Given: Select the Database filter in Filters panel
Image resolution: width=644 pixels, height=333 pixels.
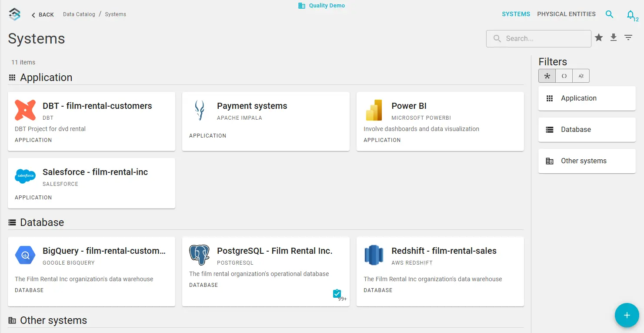Looking at the screenshot, I should [x=587, y=129].
